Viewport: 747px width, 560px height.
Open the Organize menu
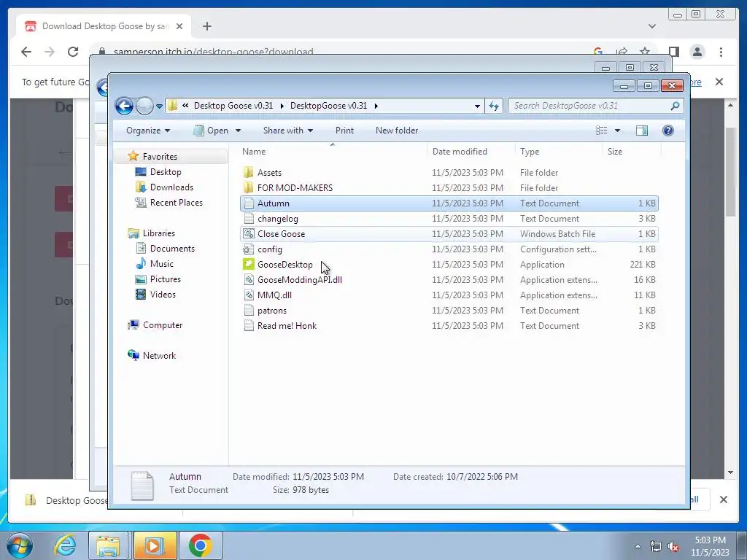pyautogui.click(x=147, y=131)
